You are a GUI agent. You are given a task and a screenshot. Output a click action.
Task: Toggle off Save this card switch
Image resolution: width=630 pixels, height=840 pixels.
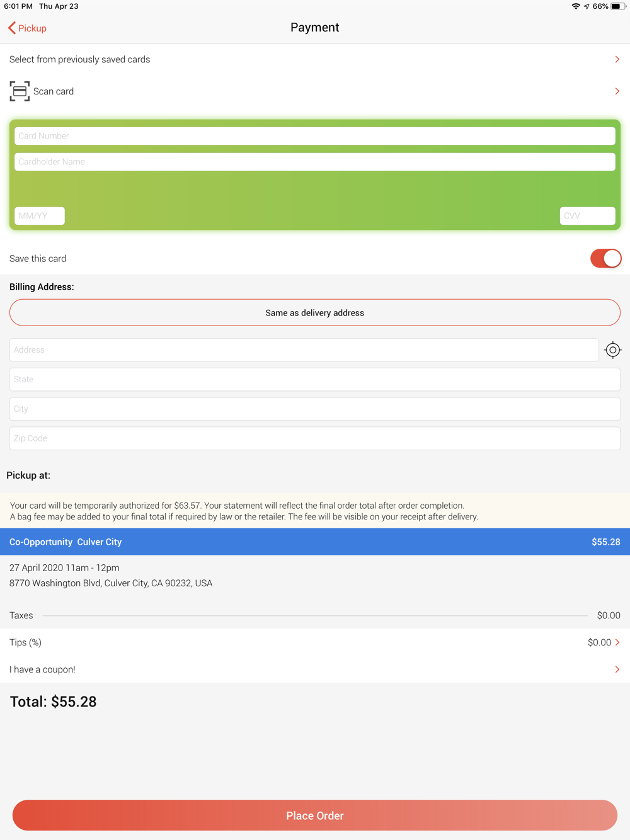point(605,258)
